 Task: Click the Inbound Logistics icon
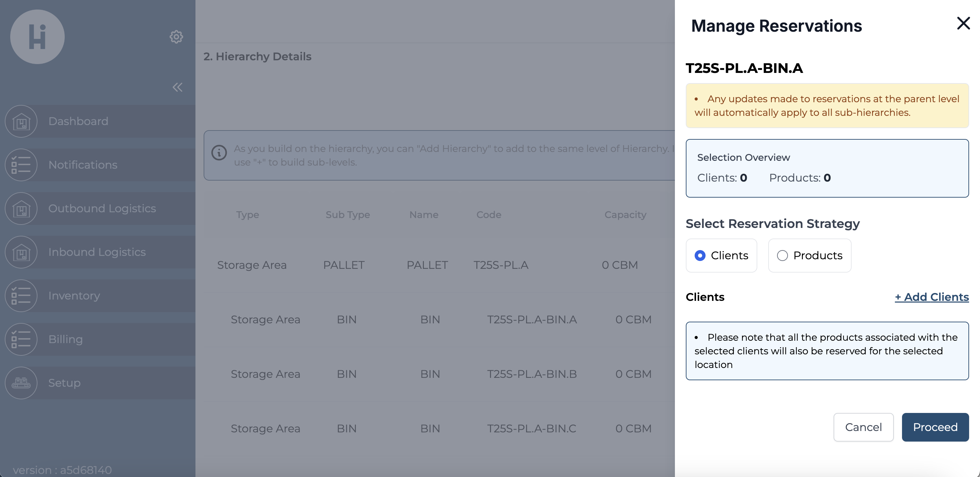click(x=21, y=252)
